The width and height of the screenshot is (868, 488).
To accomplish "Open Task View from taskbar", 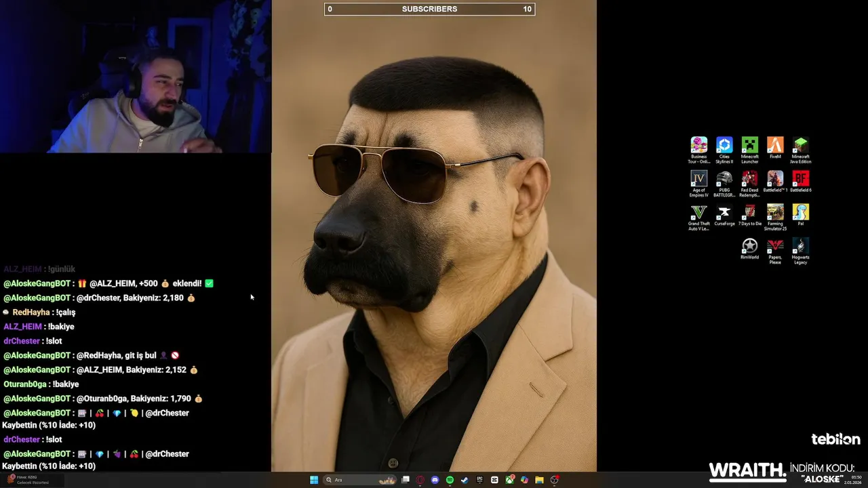I will pyautogui.click(x=406, y=480).
